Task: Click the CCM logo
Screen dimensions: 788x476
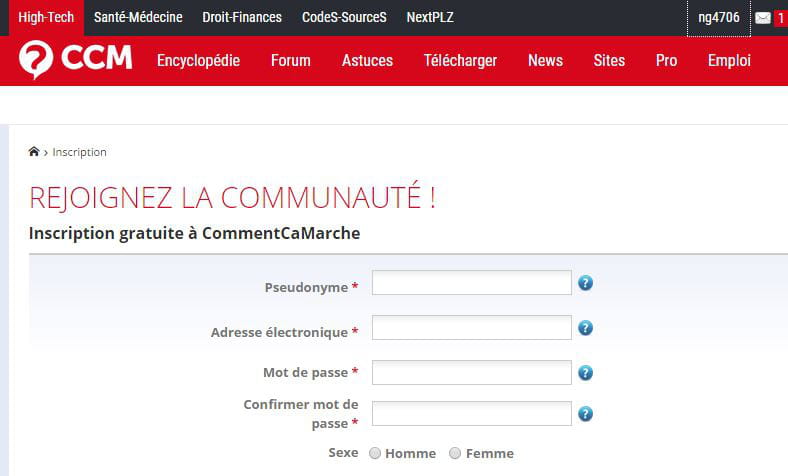Action: coord(76,60)
